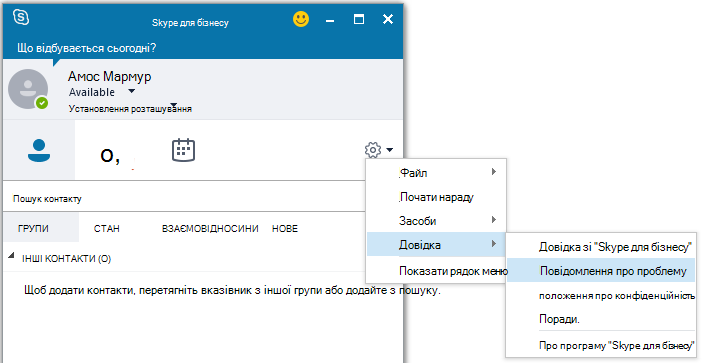Open the Available status dropdown arrow
Screen dimensions: 704x363
click(131, 91)
